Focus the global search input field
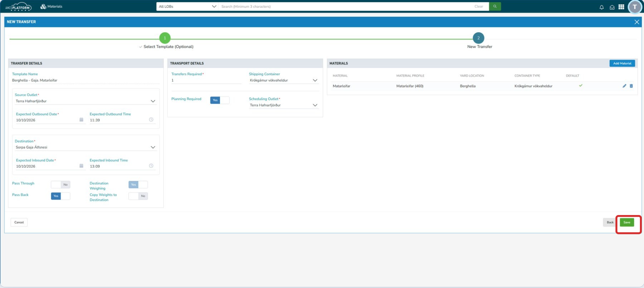 click(345, 6)
